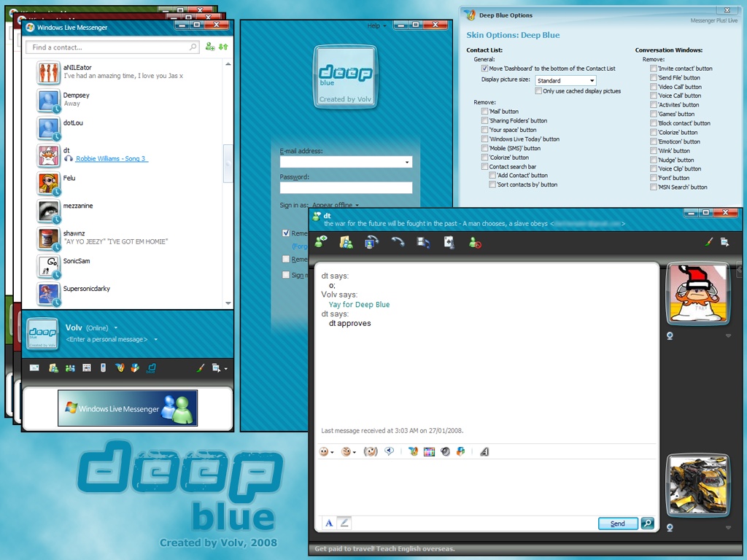Click the Voice Clip speech bubble icon
Image resolution: width=747 pixels, height=560 pixels.
pos(390,451)
